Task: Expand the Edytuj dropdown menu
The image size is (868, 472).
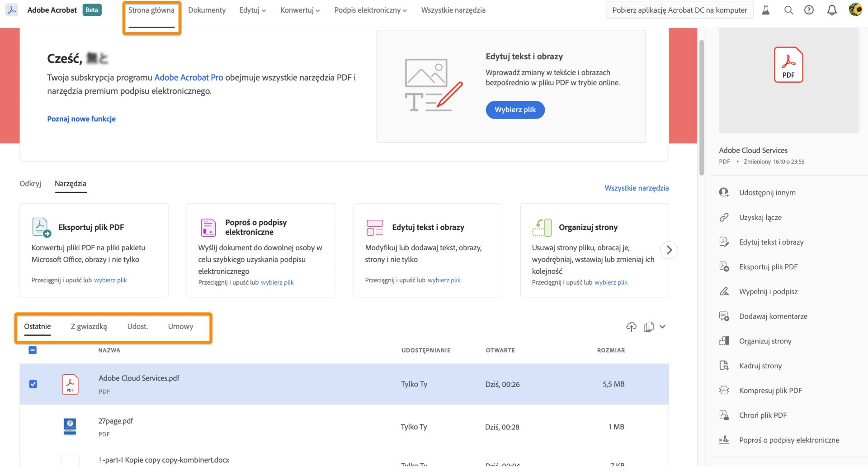Action: point(252,10)
